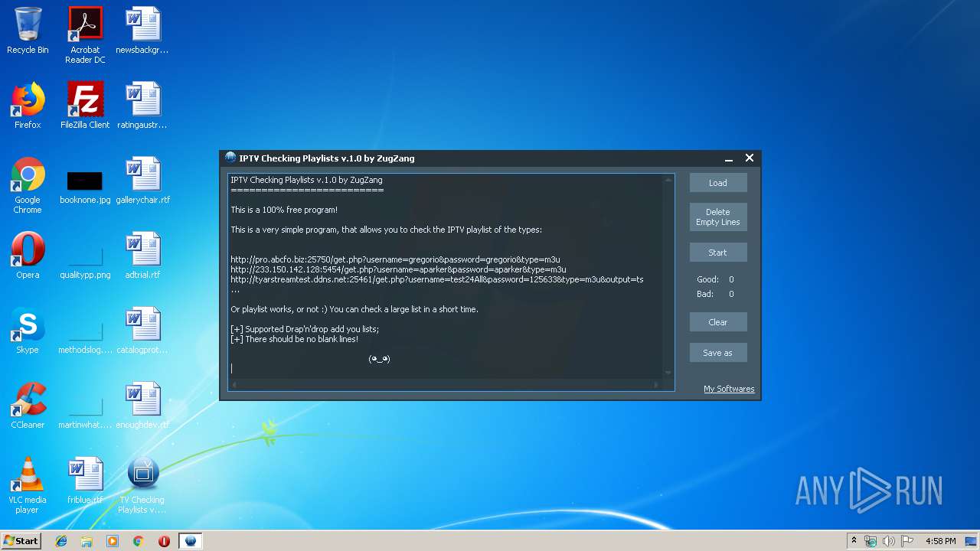The width and height of the screenshot is (980, 551).
Task: Click the volume speaker tray icon
Action: [889, 541]
